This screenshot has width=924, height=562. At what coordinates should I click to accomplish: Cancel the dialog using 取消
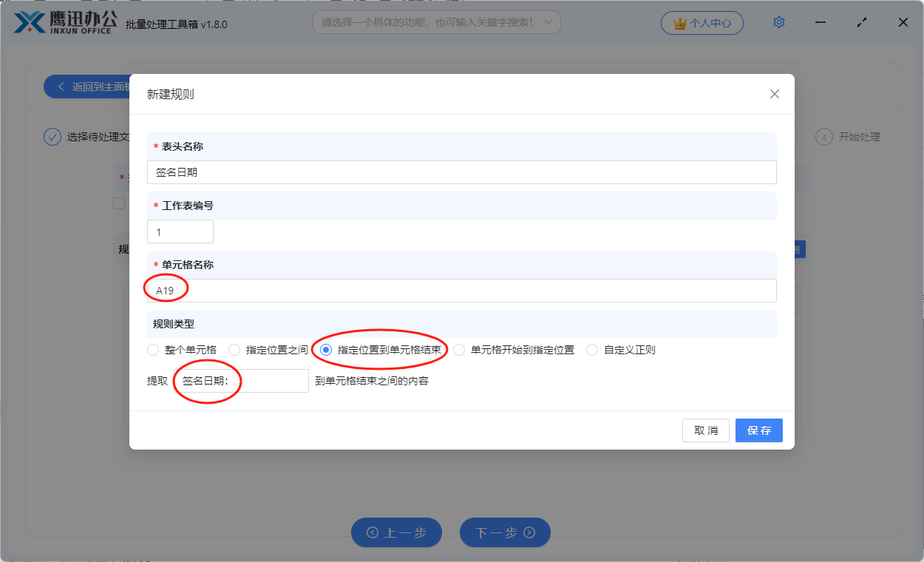pyautogui.click(x=705, y=430)
